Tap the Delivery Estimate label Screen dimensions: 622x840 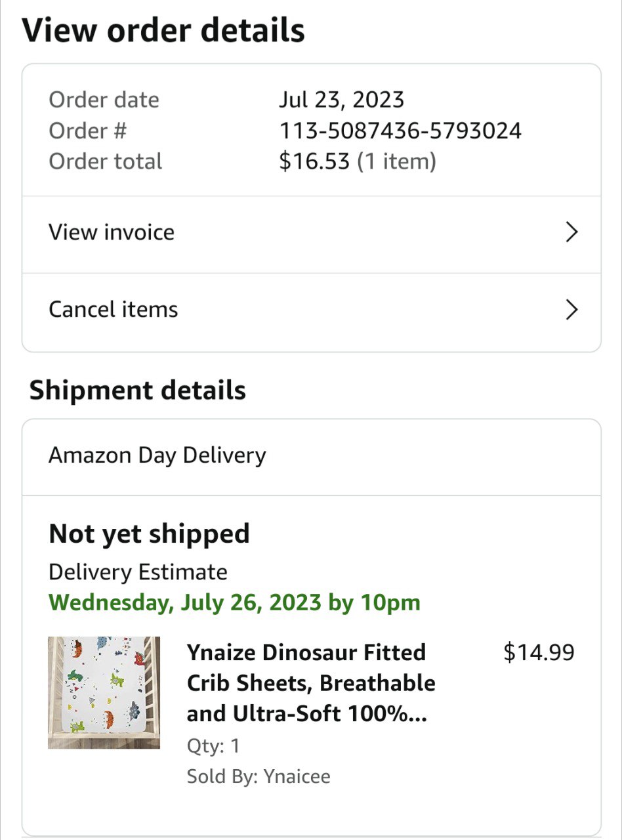pos(138,572)
